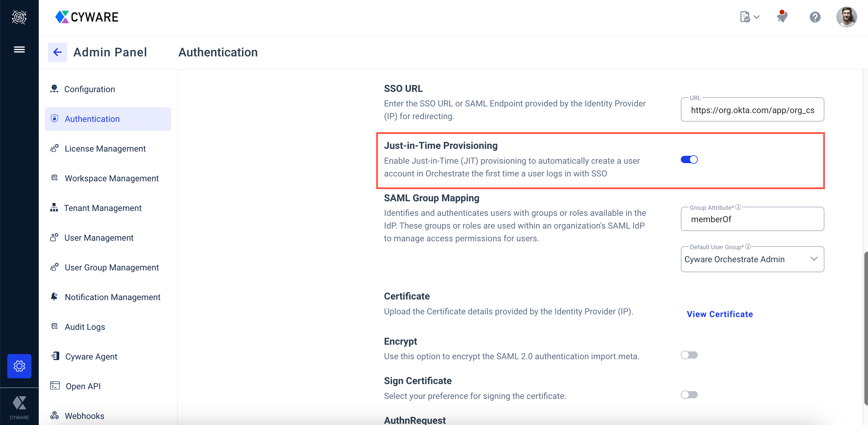Viewport: 868px width, 425px height.
Task: Open the hamburger menu in left rail
Action: [19, 50]
